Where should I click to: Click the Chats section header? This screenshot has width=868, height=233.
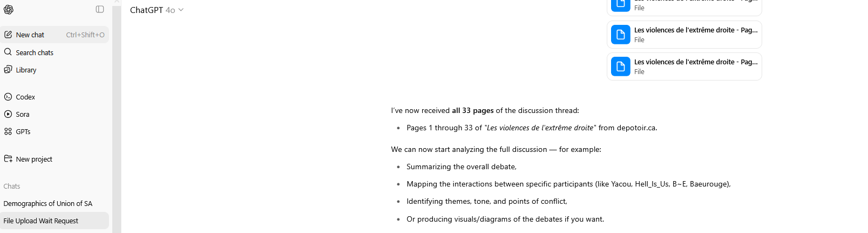[12, 186]
